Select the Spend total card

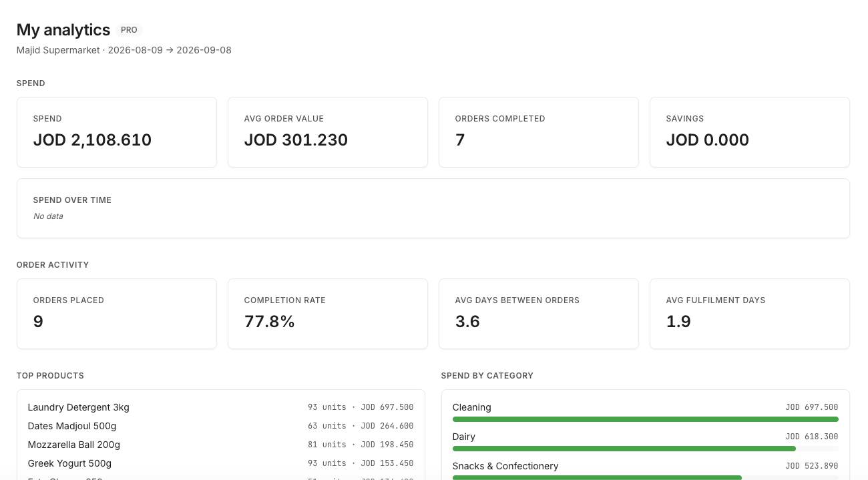pos(117,132)
